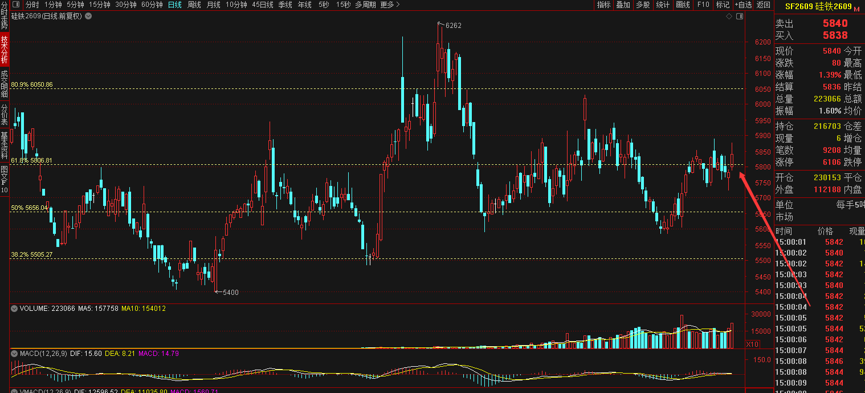
Task: Expand the 更多 periods chevron
Action: tap(398, 4)
